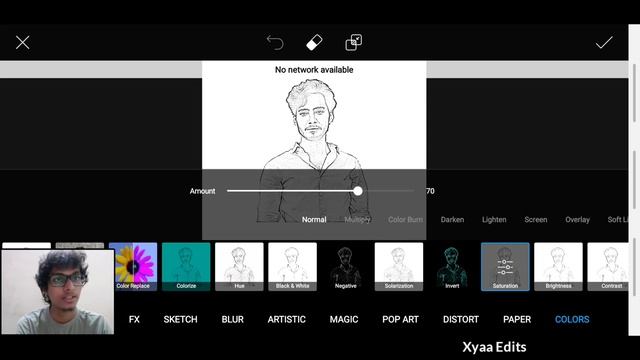640x360 pixels.
Task: Select the Negative effect thumbnail
Action: pyautogui.click(x=346, y=267)
